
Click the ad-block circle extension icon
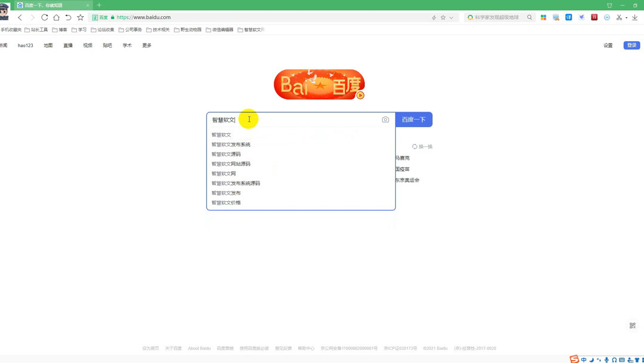tap(607, 17)
